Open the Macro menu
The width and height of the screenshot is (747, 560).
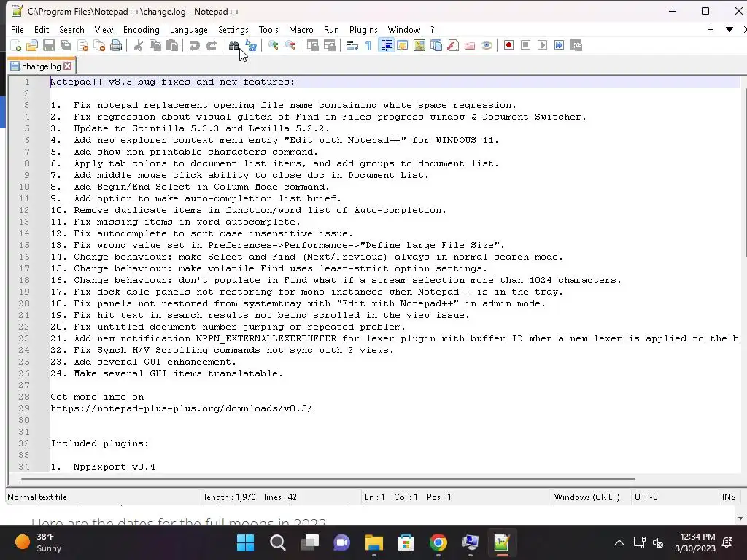(x=301, y=29)
